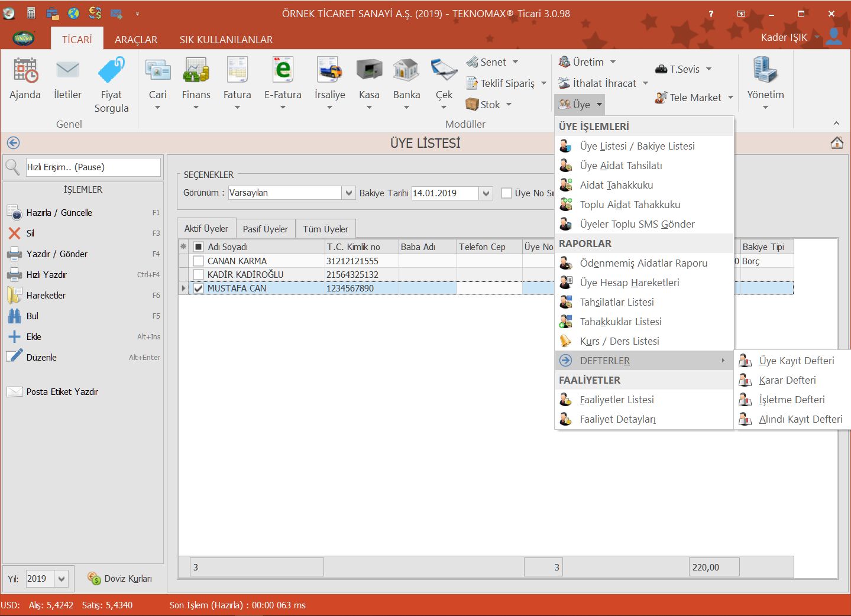This screenshot has width=851, height=616.
Task: Click the back arrow beside ÜYE LİSTESİ
Action: (x=13, y=143)
